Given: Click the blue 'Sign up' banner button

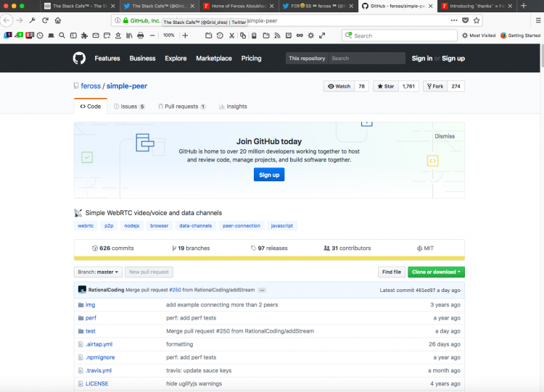Looking at the screenshot, I should click(269, 175).
